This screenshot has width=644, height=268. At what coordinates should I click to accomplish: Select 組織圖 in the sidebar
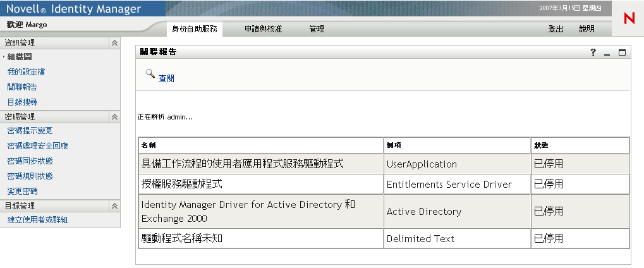coord(20,57)
